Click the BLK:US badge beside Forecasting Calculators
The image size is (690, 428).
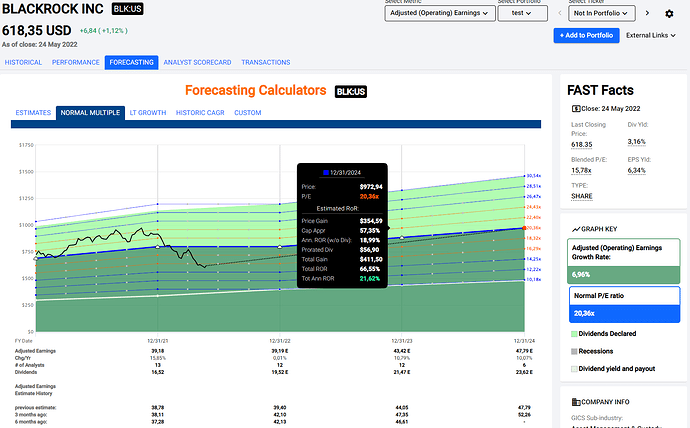tap(351, 91)
